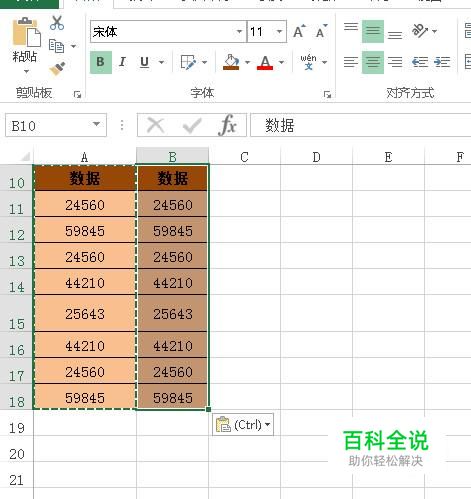Select row 19 header

(16, 423)
